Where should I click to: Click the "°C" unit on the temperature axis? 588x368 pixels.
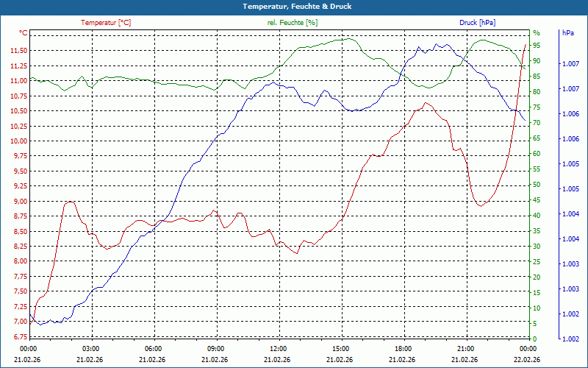[24, 33]
